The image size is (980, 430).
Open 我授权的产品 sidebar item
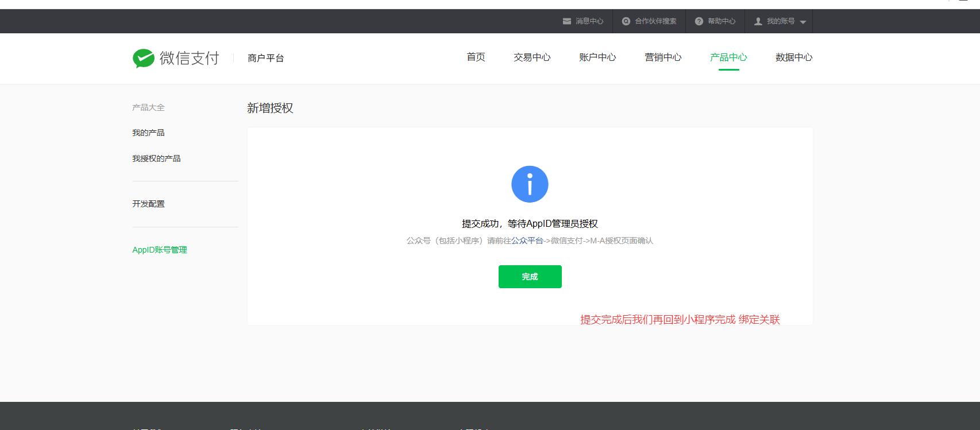point(156,158)
